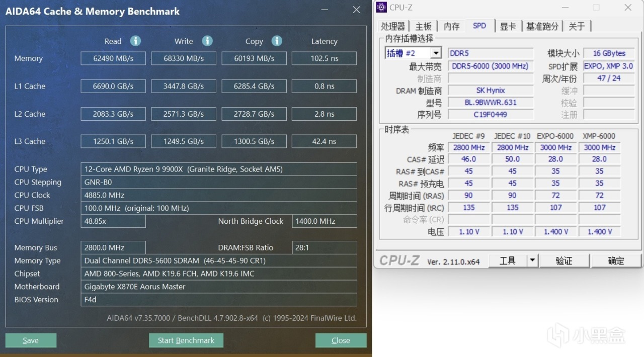
Task: Click DRAM manufacturer SK Hynix
Action: point(491,91)
